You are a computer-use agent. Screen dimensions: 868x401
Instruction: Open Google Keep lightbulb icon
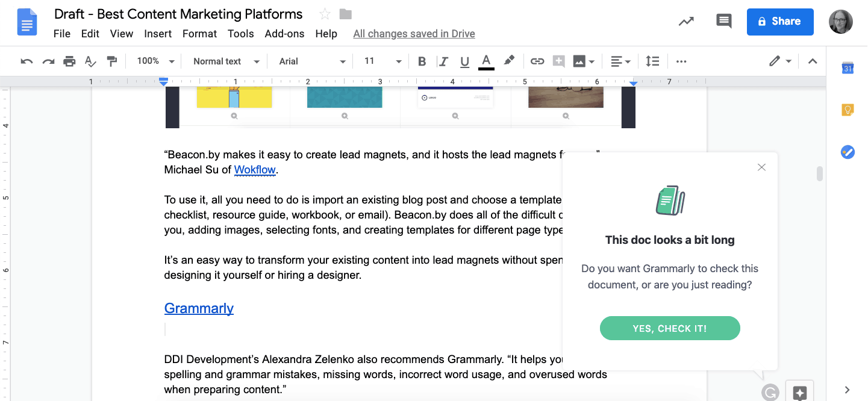click(x=848, y=110)
